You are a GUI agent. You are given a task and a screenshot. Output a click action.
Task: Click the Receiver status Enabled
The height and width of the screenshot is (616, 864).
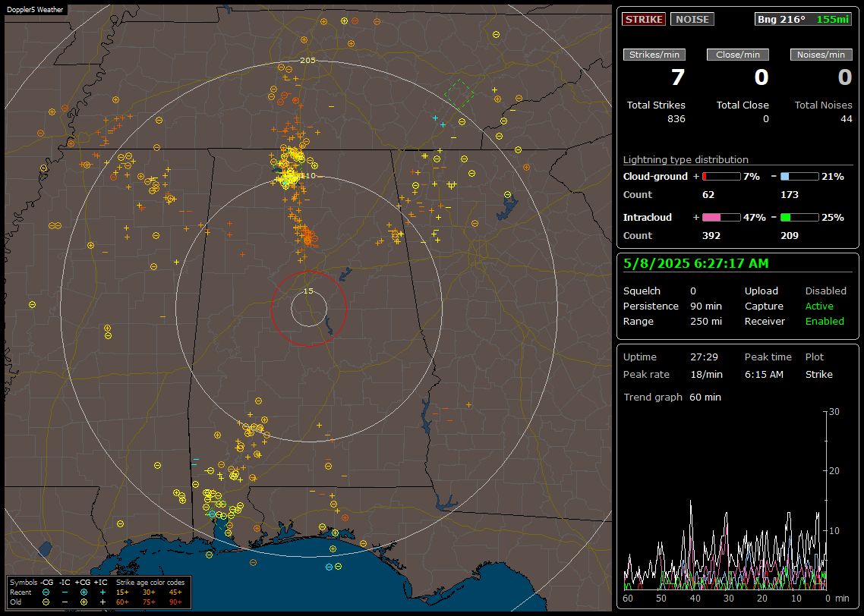tap(825, 322)
